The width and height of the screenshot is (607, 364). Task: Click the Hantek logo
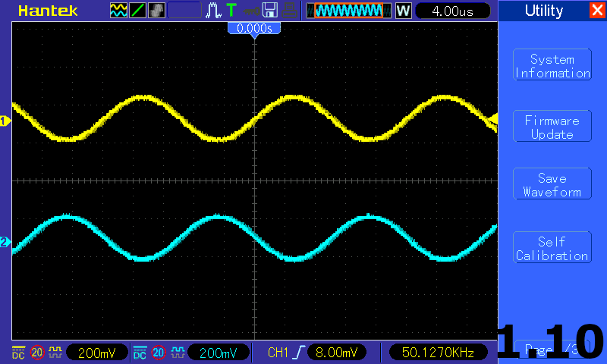48,11
